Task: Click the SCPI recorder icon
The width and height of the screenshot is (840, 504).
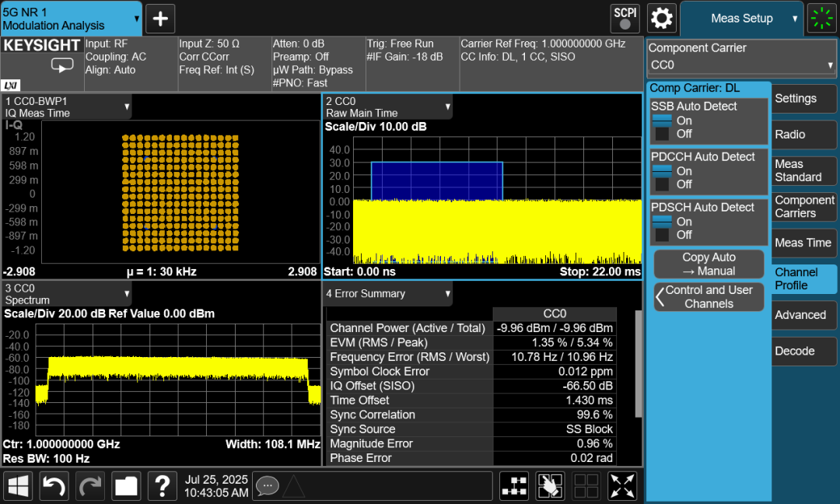Action: 625,18
